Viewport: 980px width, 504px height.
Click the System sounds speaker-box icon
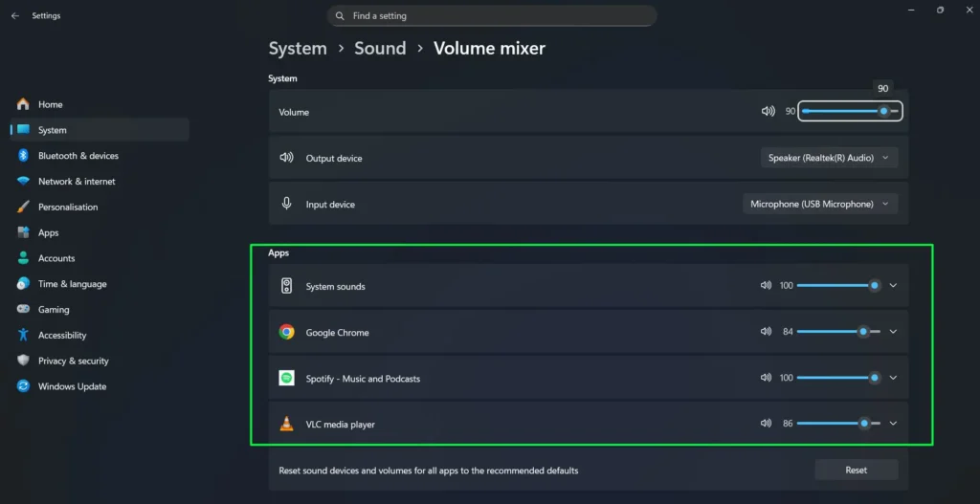click(x=286, y=286)
